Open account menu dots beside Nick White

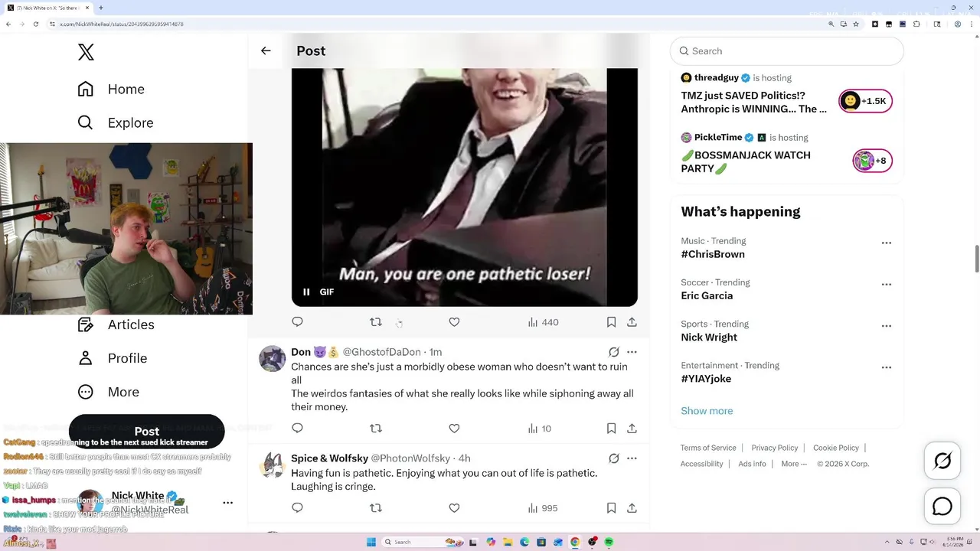[227, 503]
